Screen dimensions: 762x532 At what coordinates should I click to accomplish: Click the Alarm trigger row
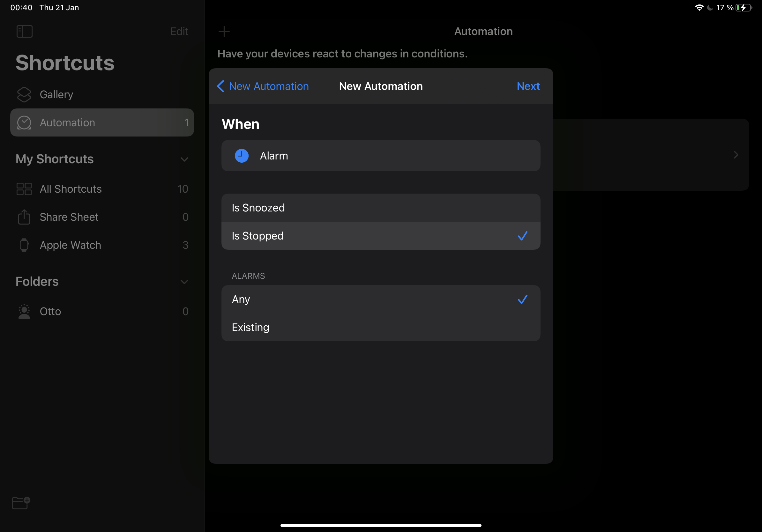(x=381, y=156)
